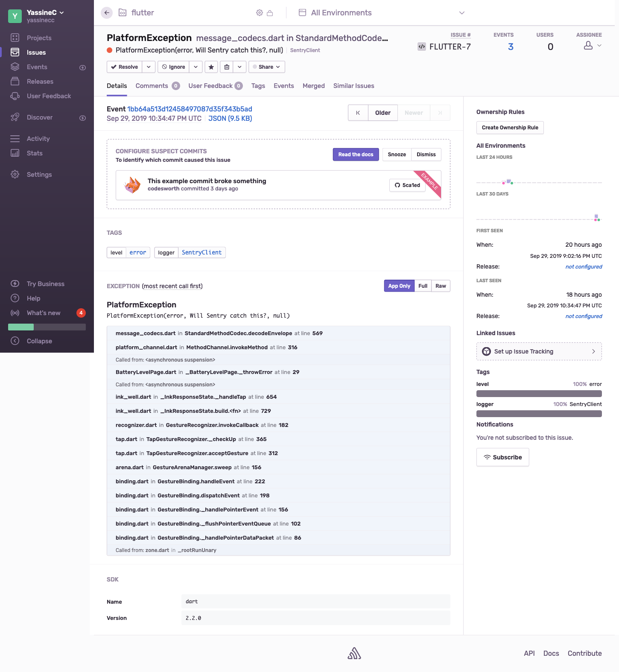619x672 pixels.
Task: Delete the issue with the trash icon
Action: (x=227, y=67)
